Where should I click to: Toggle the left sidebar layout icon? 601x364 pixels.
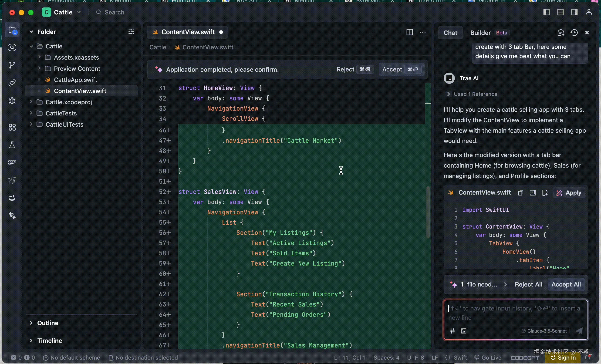547,12
